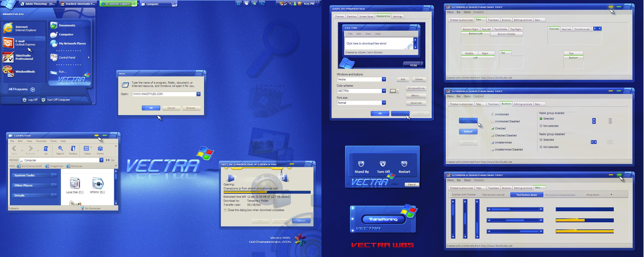Click the WindowBlinds button in Display Properties
The image size is (644, 257).
tap(416, 88)
